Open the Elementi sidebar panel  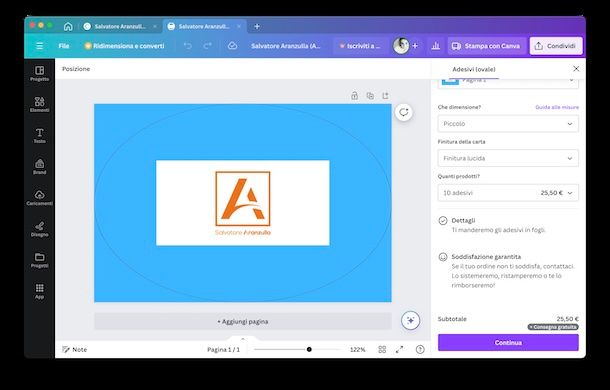[x=39, y=105]
